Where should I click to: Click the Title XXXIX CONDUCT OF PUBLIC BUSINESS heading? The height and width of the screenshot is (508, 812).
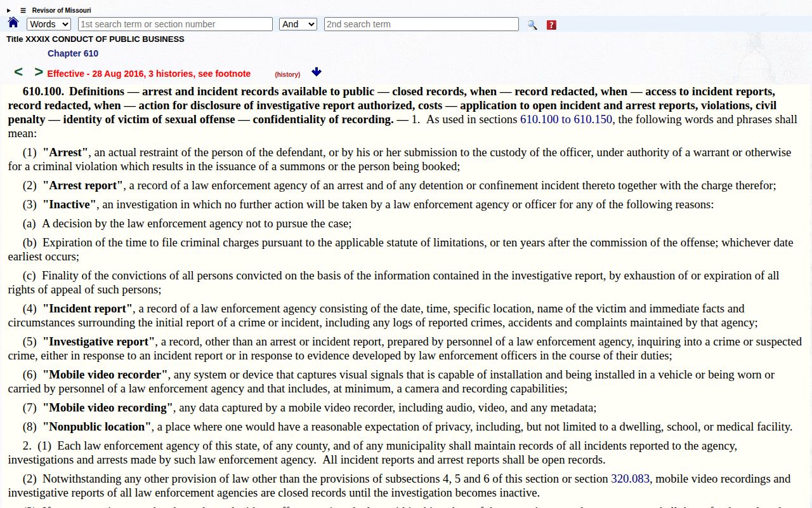click(x=95, y=39)
